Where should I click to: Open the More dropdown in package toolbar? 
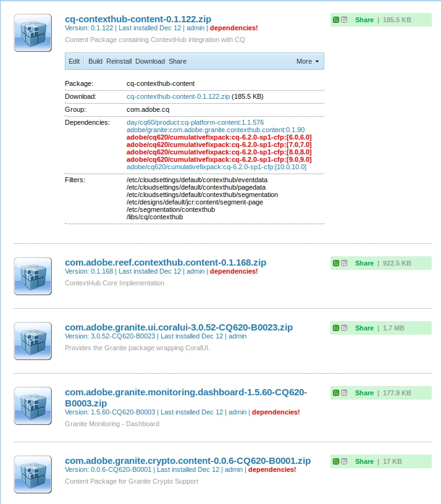click(x=308, y=61)
